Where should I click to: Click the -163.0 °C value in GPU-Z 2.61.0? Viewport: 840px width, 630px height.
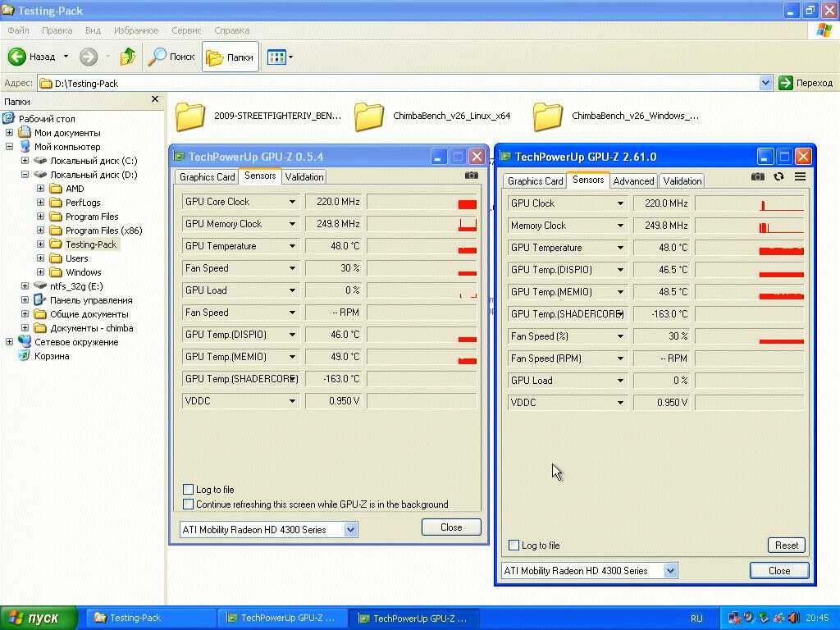[x=662, y=314]
